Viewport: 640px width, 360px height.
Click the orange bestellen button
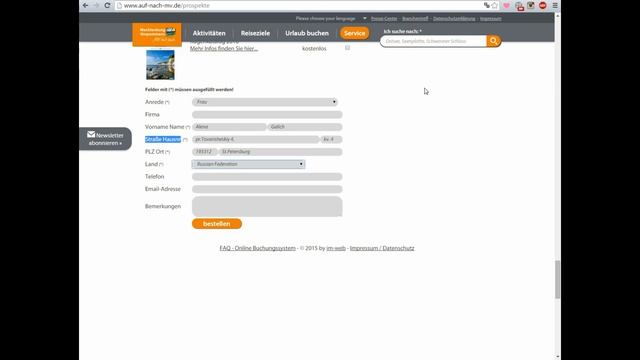point(217,224)
